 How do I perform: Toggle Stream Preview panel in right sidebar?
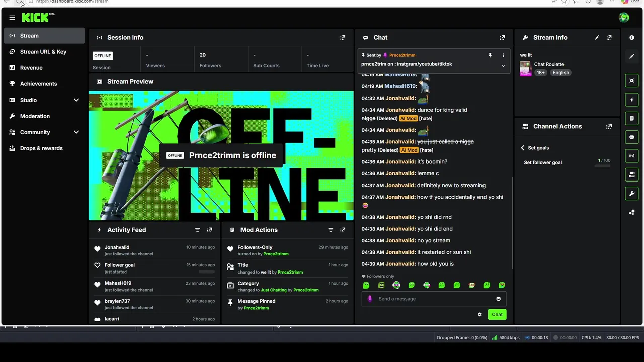click(x=632, y=80)
